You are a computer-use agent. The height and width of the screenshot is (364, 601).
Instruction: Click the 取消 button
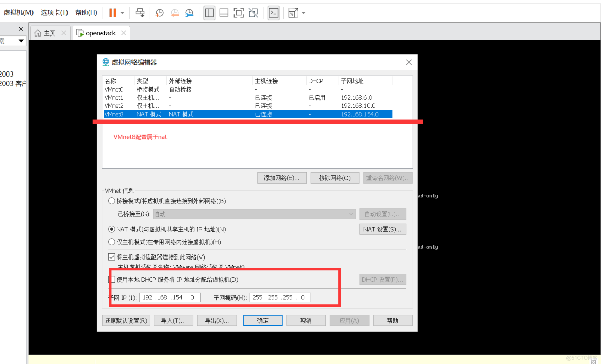tap(306, 321)
